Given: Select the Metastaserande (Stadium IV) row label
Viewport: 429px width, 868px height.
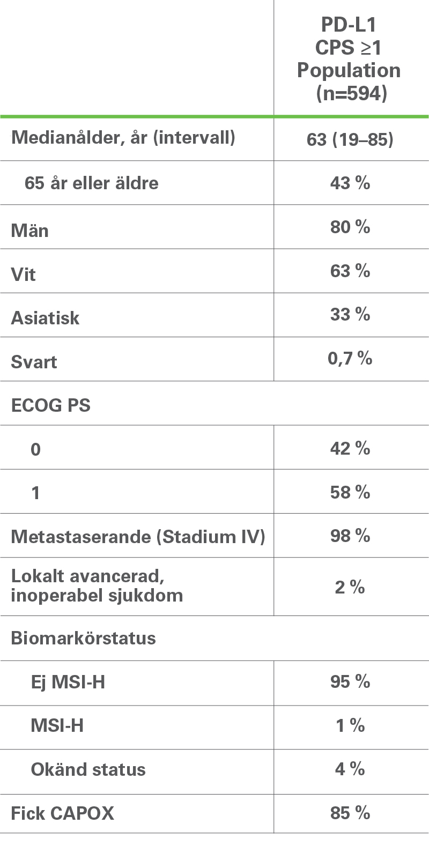Looking at the screenshot, I should tap(138, 537).
